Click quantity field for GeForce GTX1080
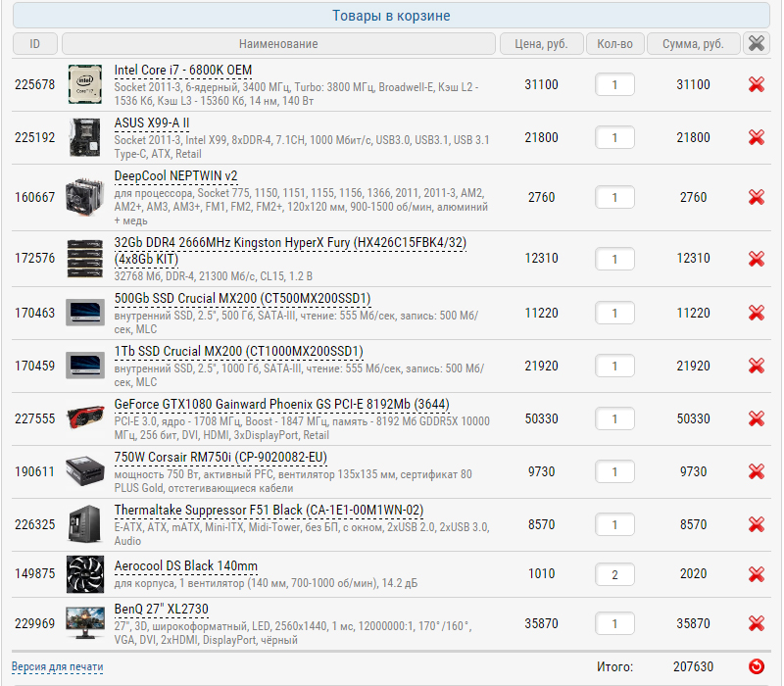Screen dimensions: 784x686 614,418
